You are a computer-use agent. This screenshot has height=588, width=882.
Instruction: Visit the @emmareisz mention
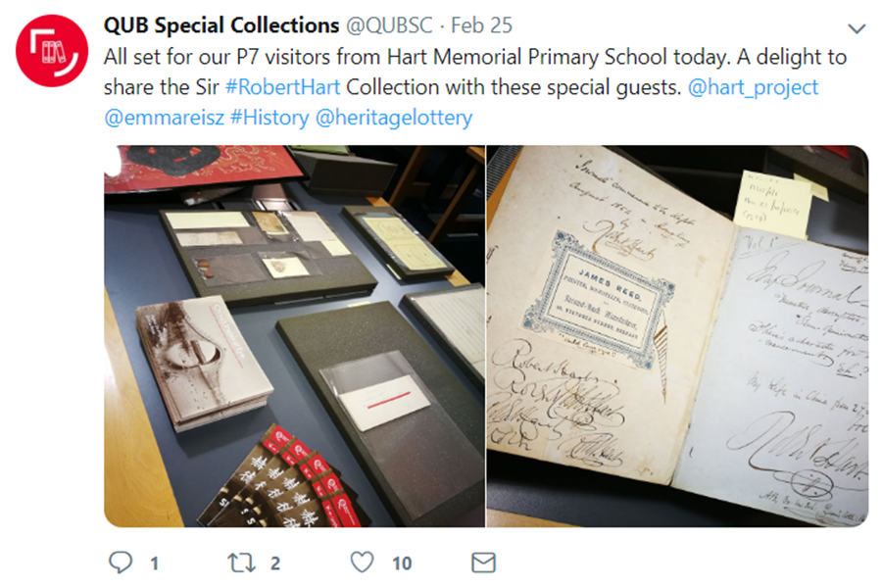click(x=165, y=117)
